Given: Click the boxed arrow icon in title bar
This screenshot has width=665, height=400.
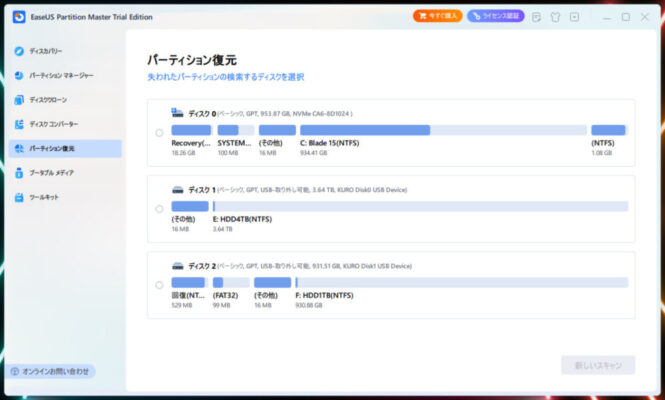Looking at the screenshot, I should pyautogui.click(x=574, y=17).
